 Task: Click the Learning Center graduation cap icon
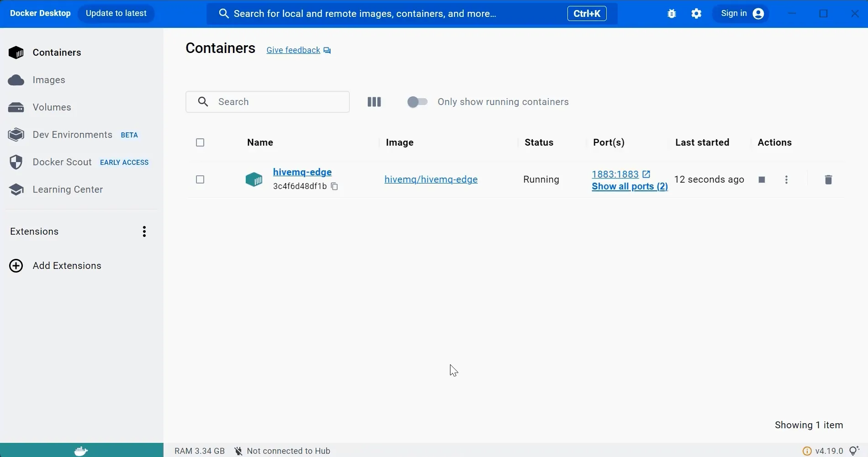(16, 189)
